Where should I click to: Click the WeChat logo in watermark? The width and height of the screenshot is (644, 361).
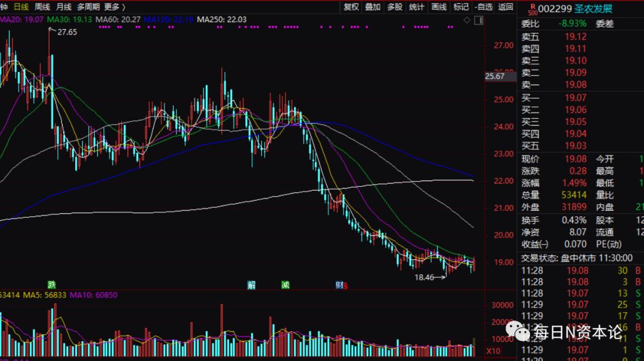click(518, 330)
